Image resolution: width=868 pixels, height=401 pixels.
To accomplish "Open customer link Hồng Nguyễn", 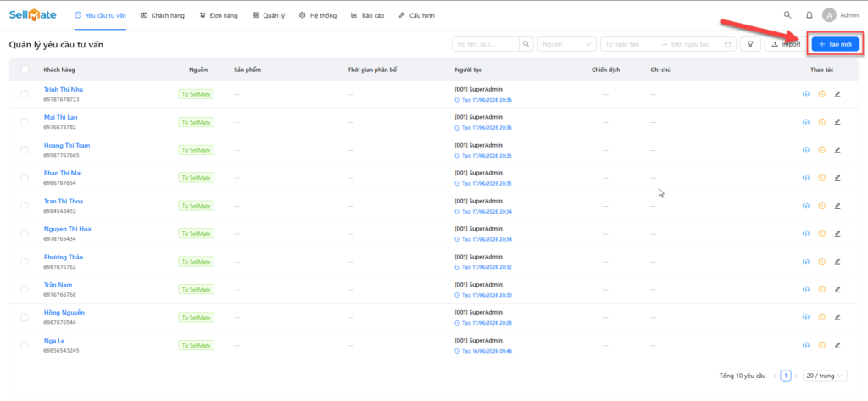I will pos(64,312).
